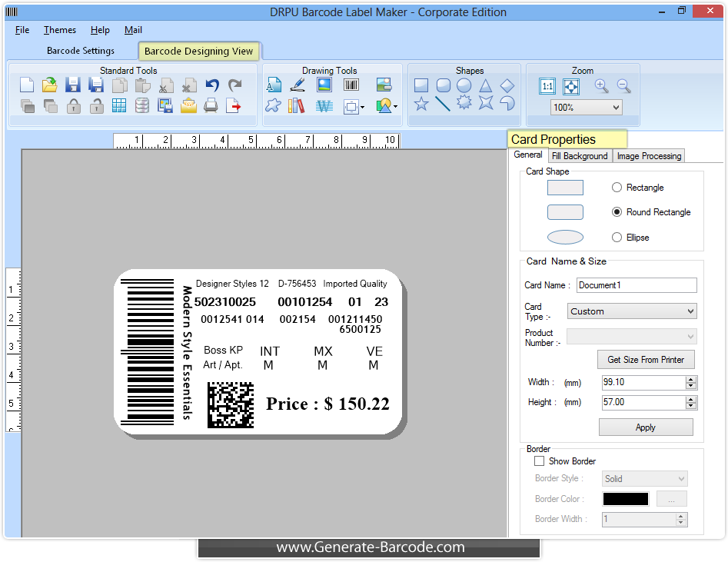Click the 1:1 actual size zoom icon

pyautogui.click(x=547, y=86)
